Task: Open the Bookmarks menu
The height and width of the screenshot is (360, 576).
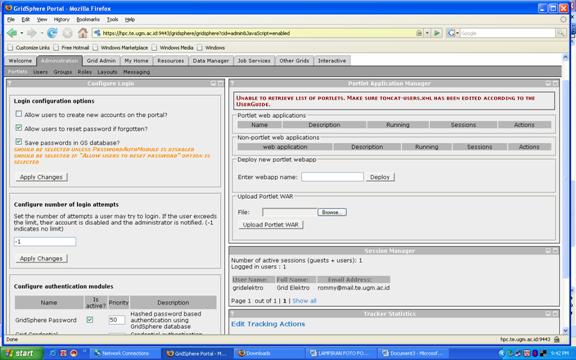Action: coord(88,19)
